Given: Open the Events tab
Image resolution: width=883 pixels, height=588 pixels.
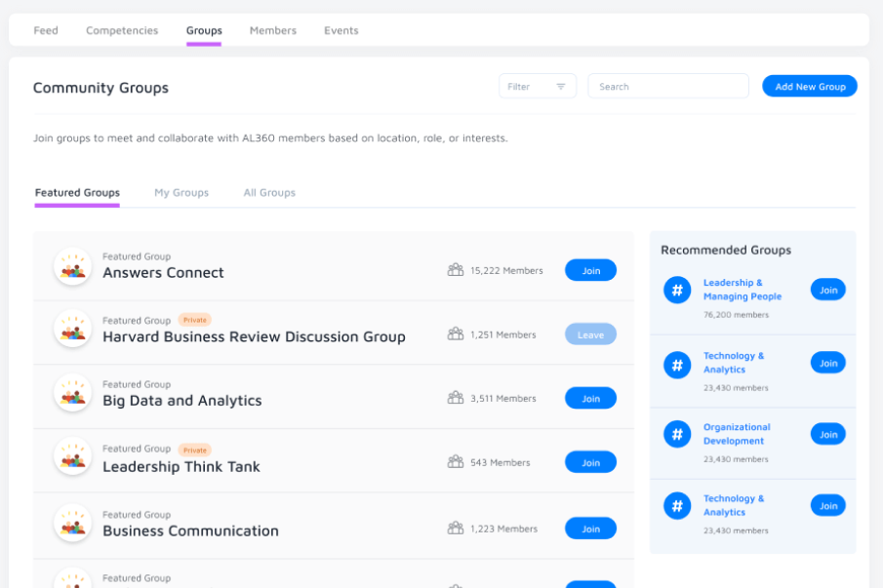Looking at the screenshot, I should 341,30.
